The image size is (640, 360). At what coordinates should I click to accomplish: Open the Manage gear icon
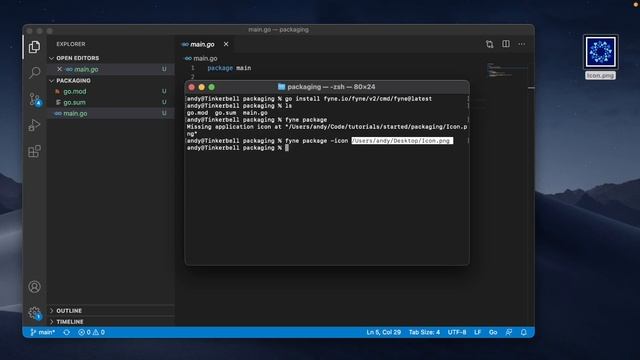(x=34, y=313)
